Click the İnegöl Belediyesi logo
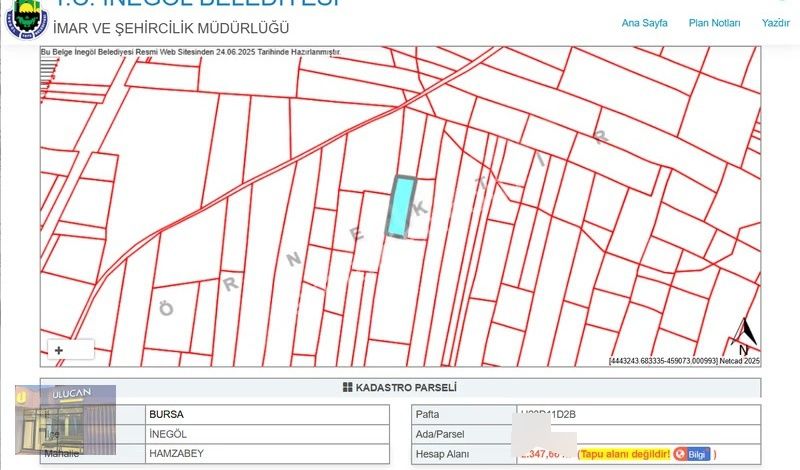 [x=27, y=19]
